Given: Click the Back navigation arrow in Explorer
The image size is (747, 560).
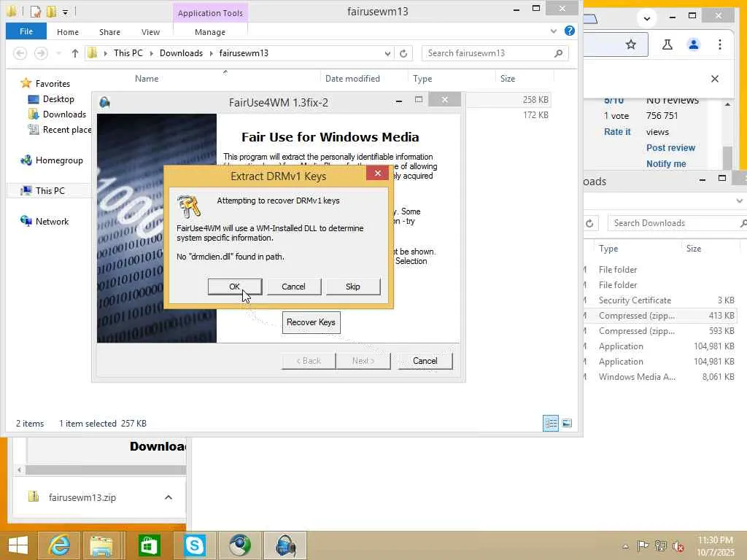Looking at the screenshot, I should [20, 53].
